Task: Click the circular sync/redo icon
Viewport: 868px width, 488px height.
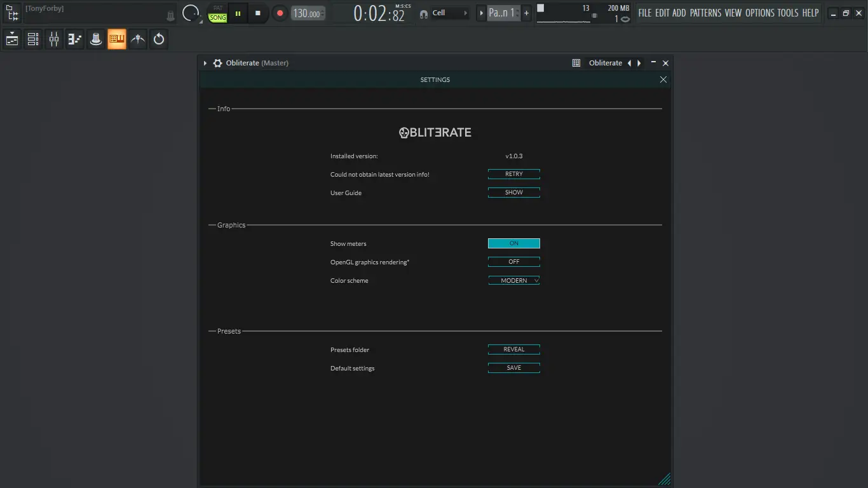Action: coord(159,39)
